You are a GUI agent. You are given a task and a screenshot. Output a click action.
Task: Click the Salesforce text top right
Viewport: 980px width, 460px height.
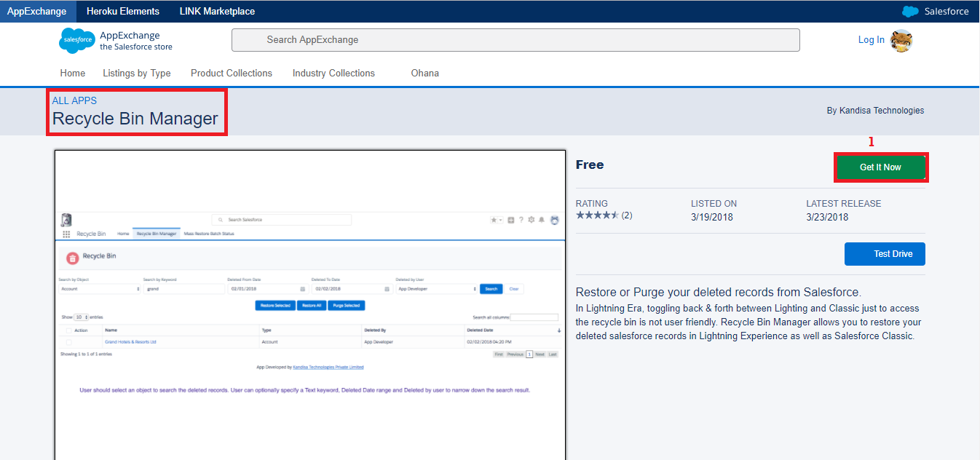tap(947, 12)
